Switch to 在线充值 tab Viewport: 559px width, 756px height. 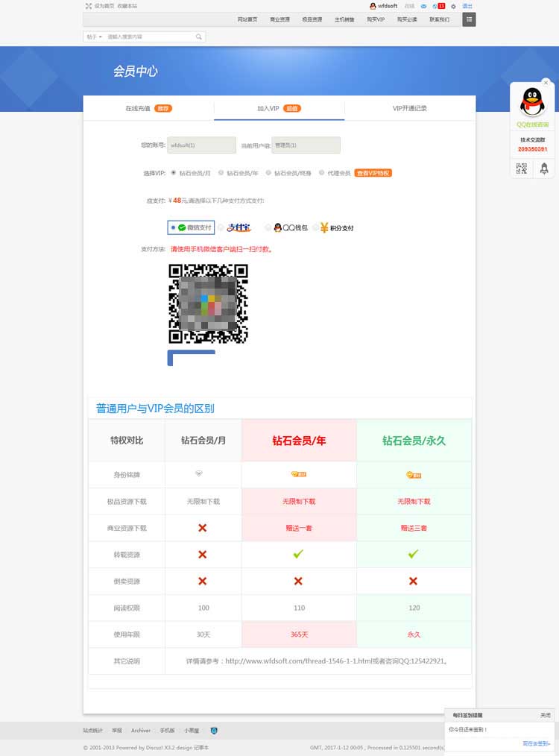[x=148, y=109]
